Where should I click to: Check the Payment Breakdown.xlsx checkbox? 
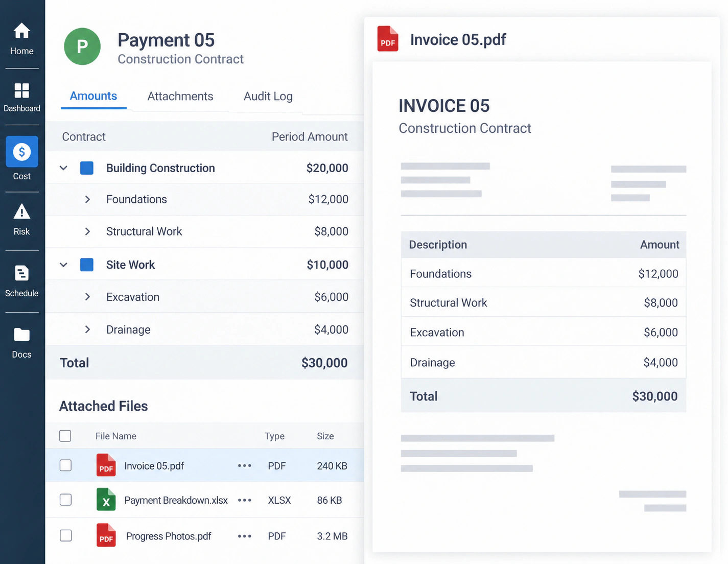coord(65,500)
